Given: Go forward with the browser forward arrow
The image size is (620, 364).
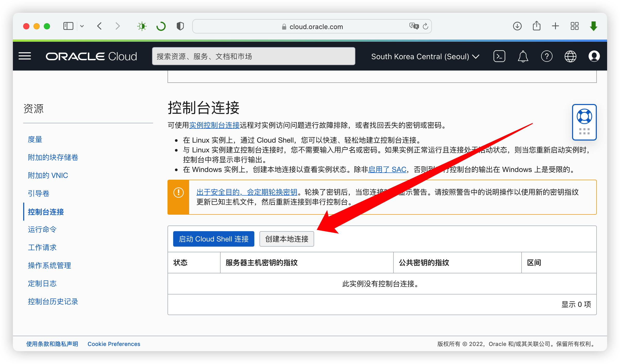Looking at the screenshot, I should (118, 26).
